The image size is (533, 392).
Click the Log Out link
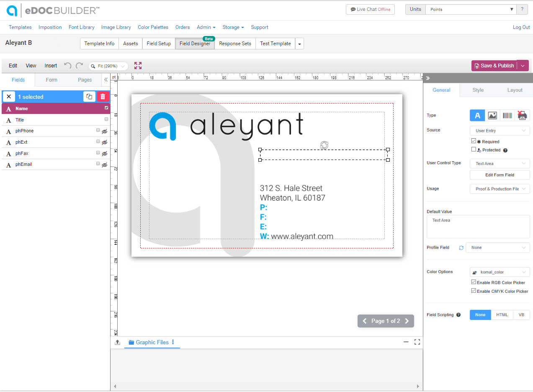pyautogui.click(x=521, y=27)
